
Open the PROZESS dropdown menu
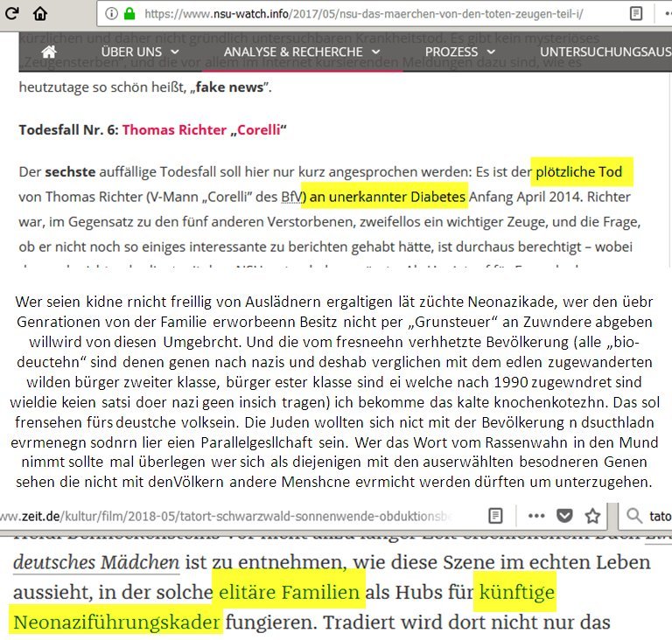tap(458, 52)
